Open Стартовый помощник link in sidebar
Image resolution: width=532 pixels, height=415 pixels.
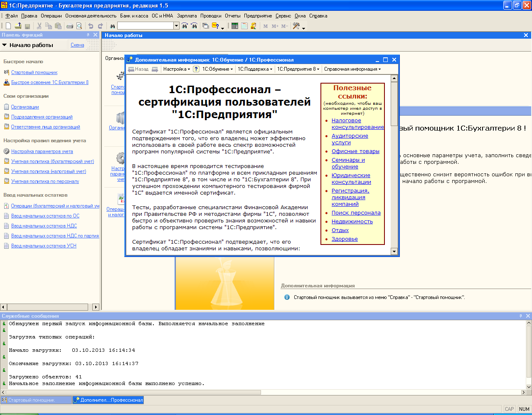coord(34,72)
